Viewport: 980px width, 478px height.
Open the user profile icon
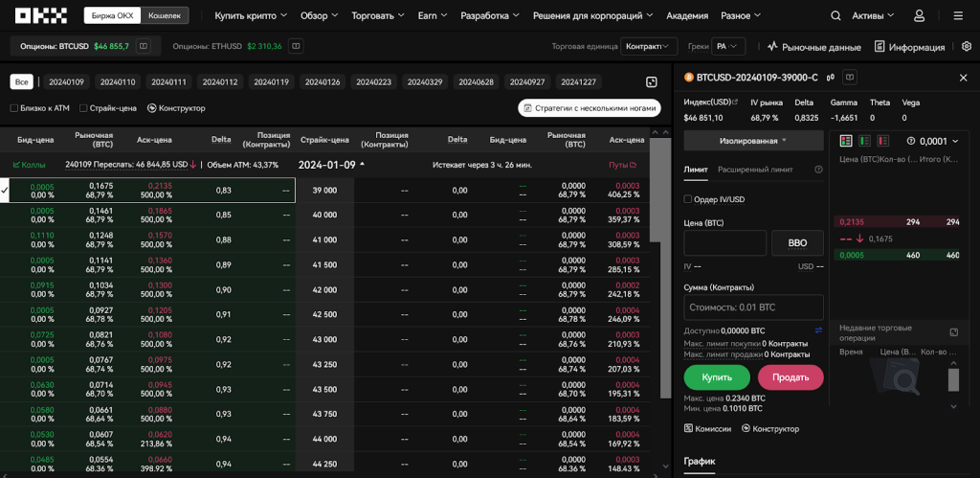pyautogui.click(x=920, y=16)
